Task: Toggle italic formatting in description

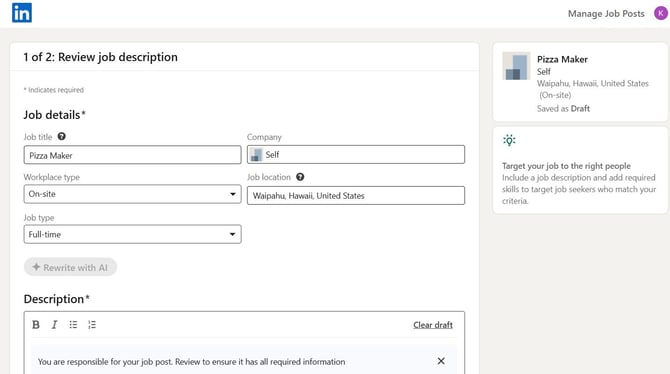Action: (x=54, y=325)
